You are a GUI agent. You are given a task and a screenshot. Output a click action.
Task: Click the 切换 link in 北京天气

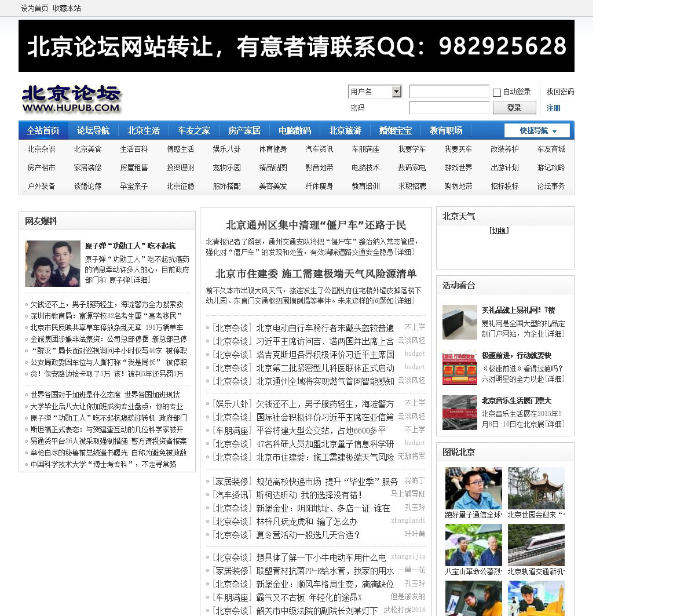point(499,231)
